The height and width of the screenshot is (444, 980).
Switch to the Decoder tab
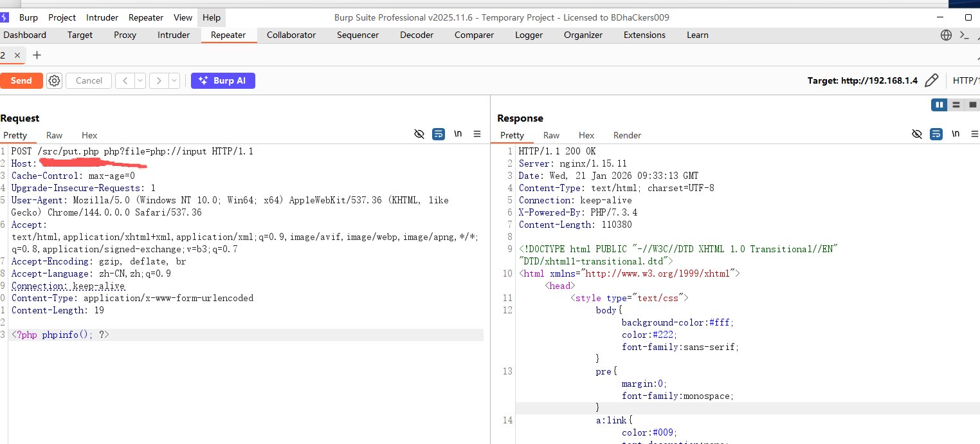pyautogui.click(x=417, y=35)
